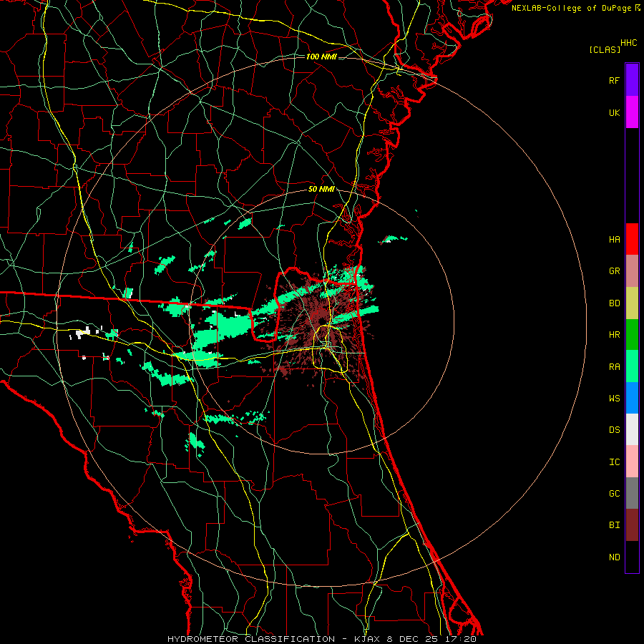Click the RA legend label

[614, 366]
